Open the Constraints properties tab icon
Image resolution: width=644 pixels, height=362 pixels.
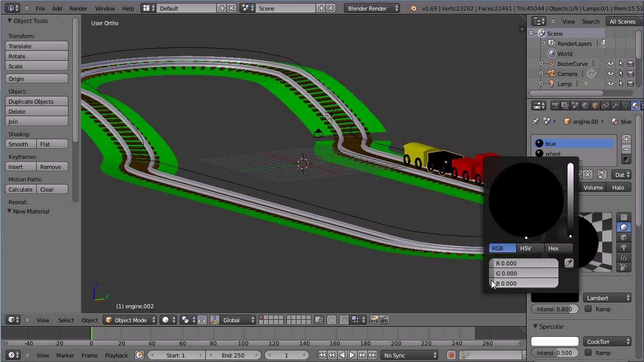(x=605, y=106)
